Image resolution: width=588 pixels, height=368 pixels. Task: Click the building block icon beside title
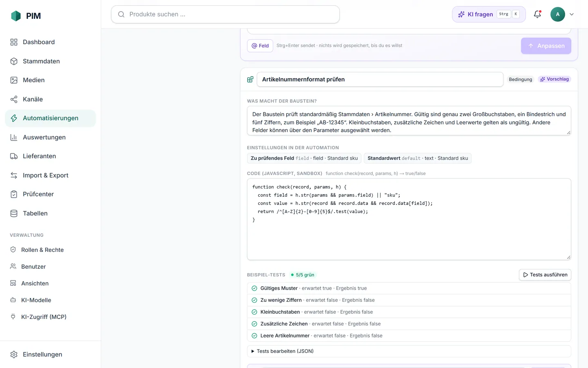250,79
